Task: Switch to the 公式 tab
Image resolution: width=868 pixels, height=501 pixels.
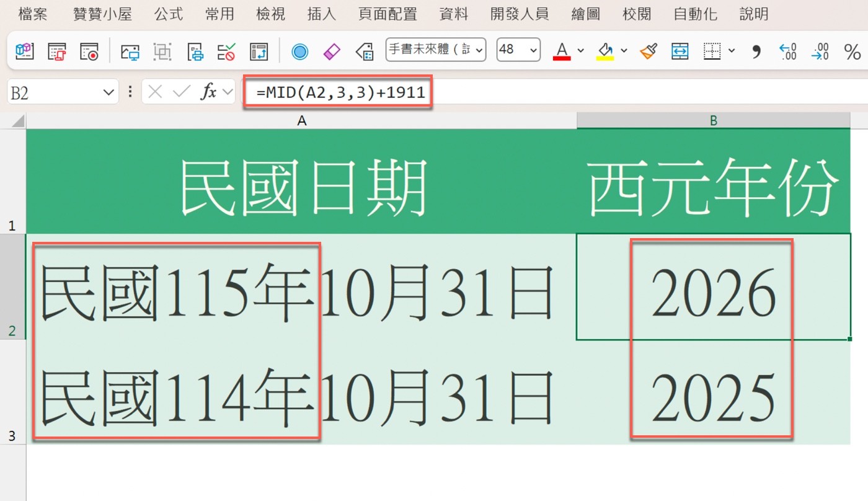Action: coord(169,14)
